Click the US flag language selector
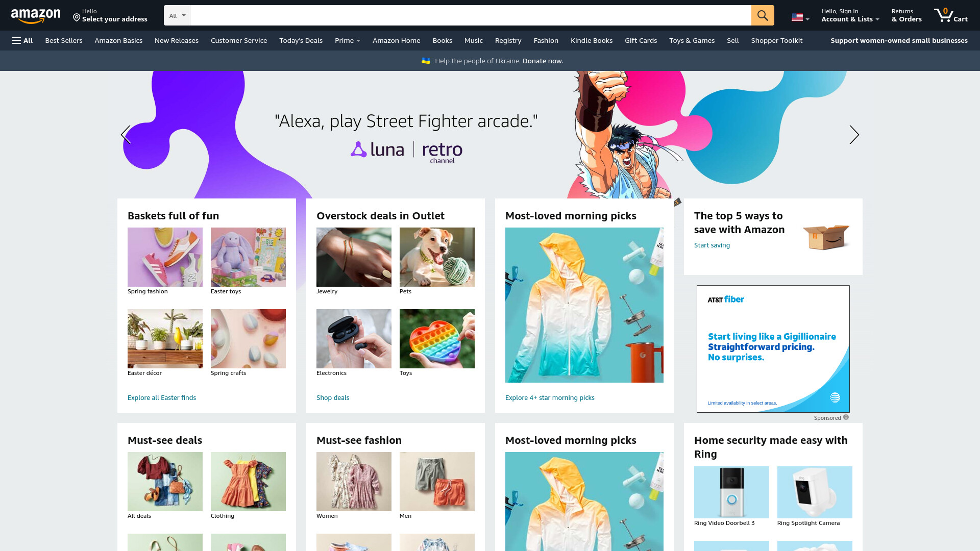Screen dimensions: 980x551 click(800, 18)
